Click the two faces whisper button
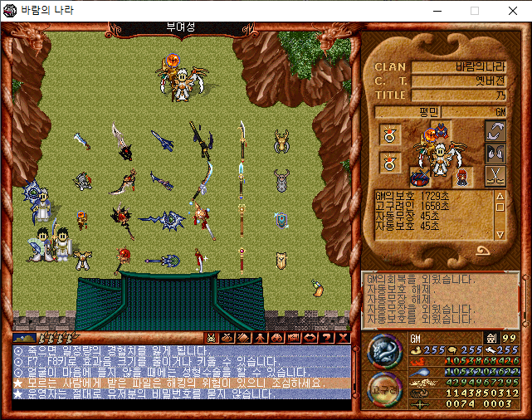 pos(495,154)
